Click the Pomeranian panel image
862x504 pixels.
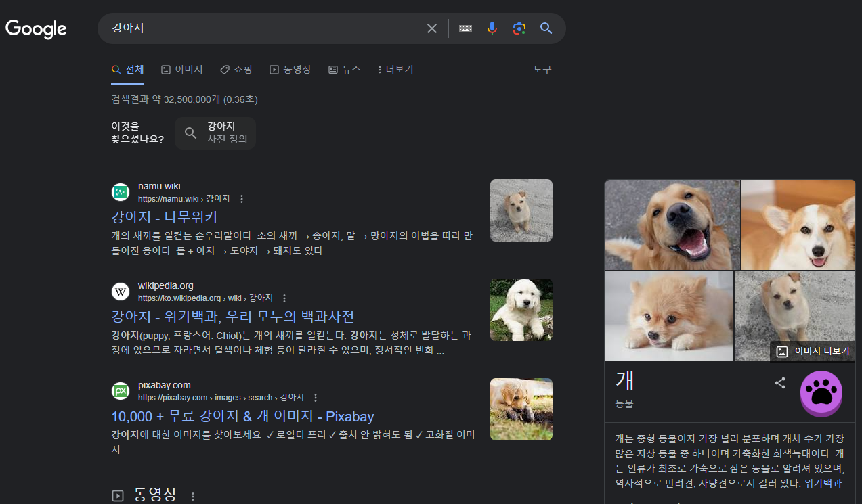[669, 316]
